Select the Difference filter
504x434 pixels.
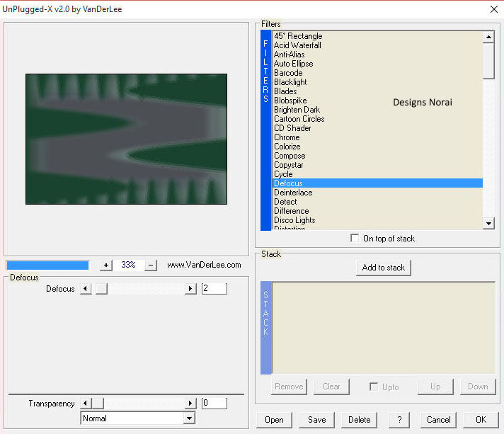(377, 211)
